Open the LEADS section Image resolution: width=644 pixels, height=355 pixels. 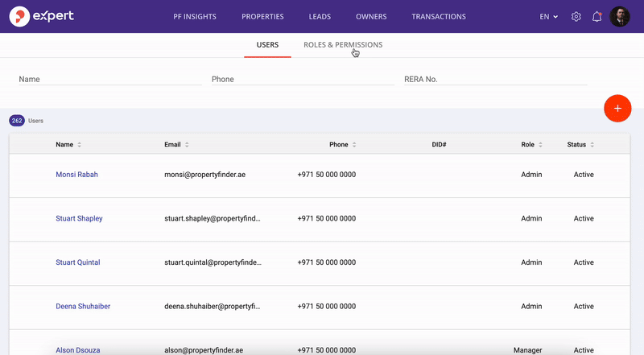pyautogui.click(x=320, y=17)
